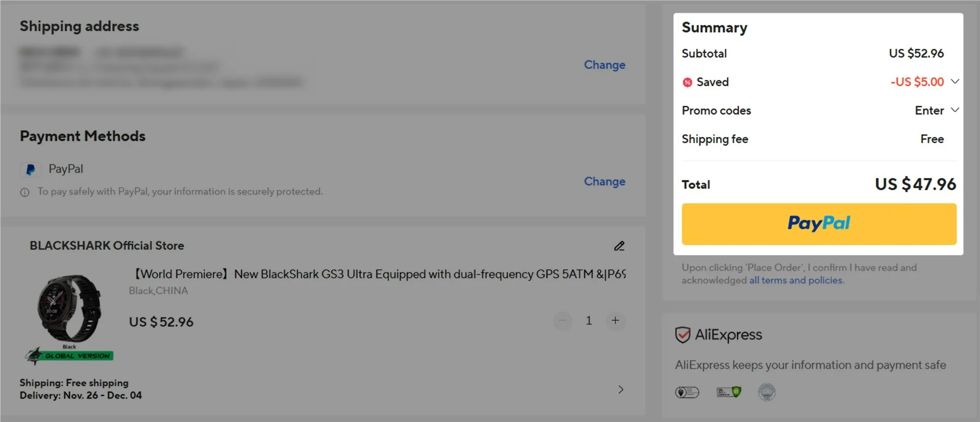Decrease item quantity with the minus button
980x422 pixels.
[x=562, y=321]
